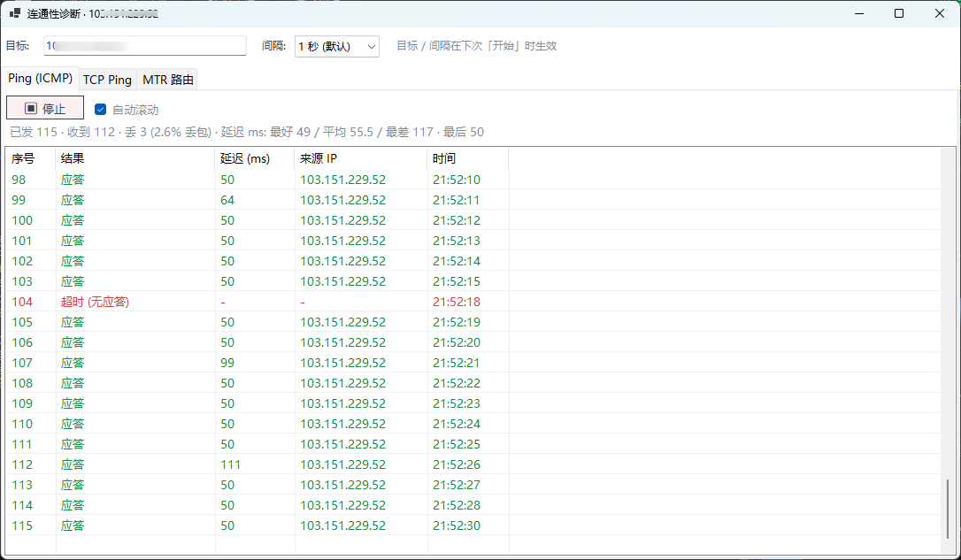
Task: Sort by the 延迟 (ms) column header
Action: [254, 158]
